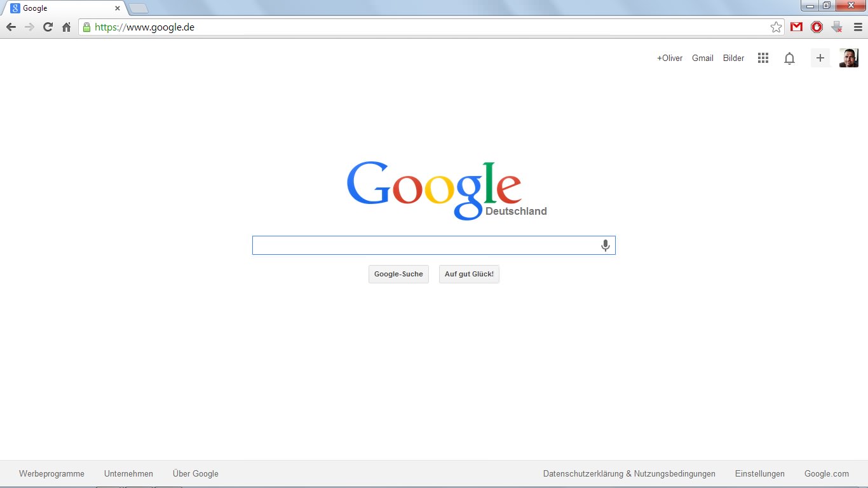Switch to Google.com via footer link
The height and width of the screenshot is (488, 868).
[x=827, y=473]
